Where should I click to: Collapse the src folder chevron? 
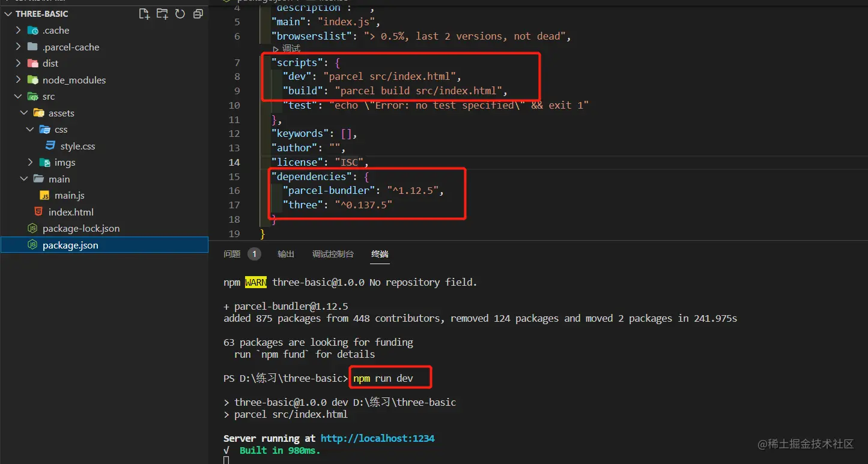pyautogui.click(x=18, y=97)
